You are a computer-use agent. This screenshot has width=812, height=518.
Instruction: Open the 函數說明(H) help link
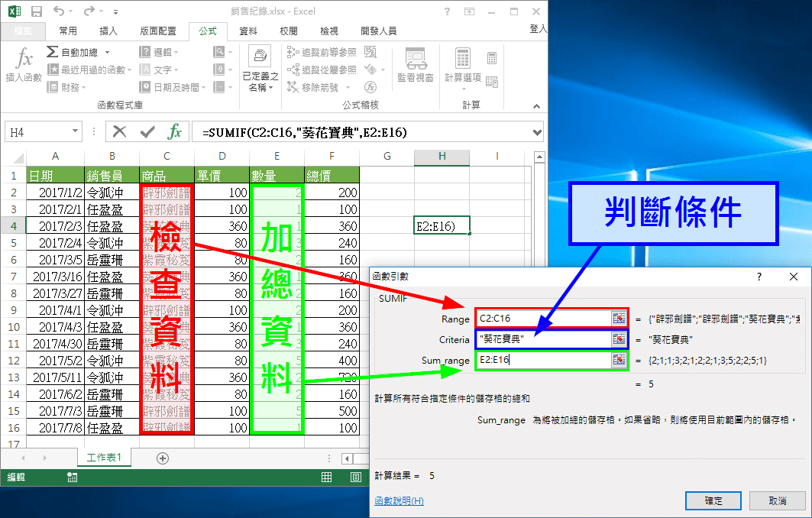[397, 500]
